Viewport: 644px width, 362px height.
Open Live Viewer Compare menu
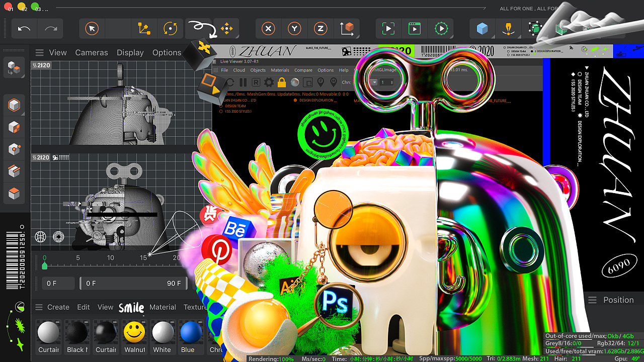pos(303,70)
